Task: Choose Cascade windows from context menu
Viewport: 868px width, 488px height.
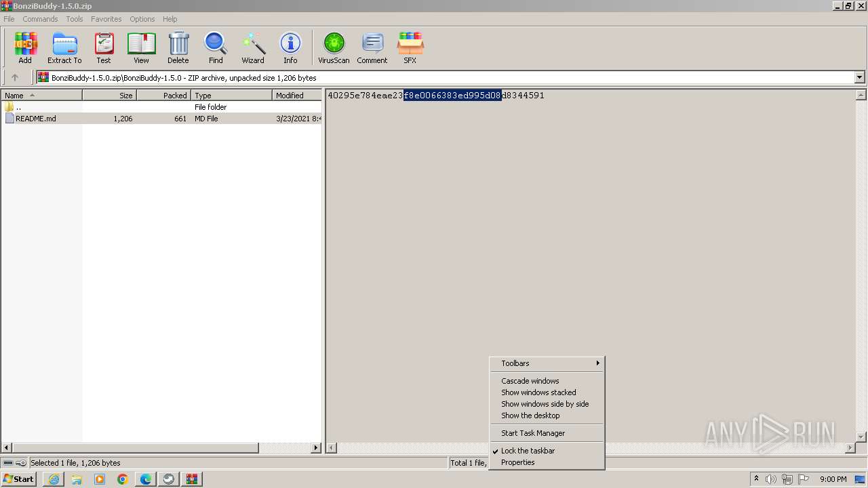Action: click(547, 381)
